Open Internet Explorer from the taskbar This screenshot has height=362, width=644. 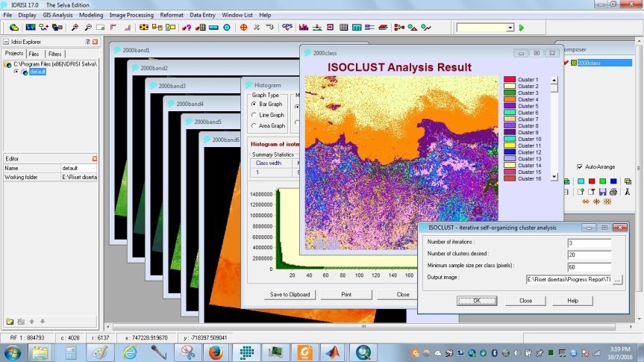click(129, 352)
